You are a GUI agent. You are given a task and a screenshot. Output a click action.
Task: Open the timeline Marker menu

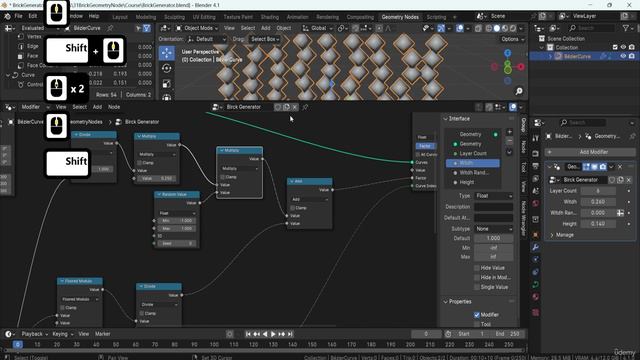(x=102, y=334)
